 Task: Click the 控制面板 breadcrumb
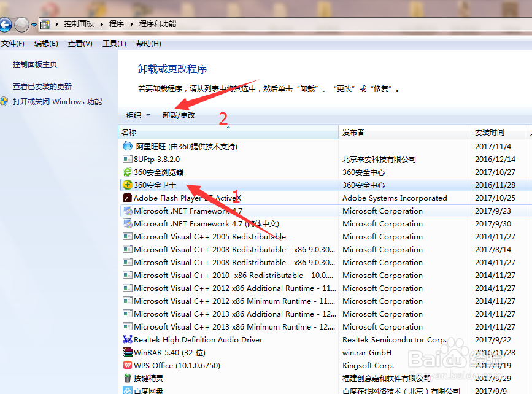[79, 24]
